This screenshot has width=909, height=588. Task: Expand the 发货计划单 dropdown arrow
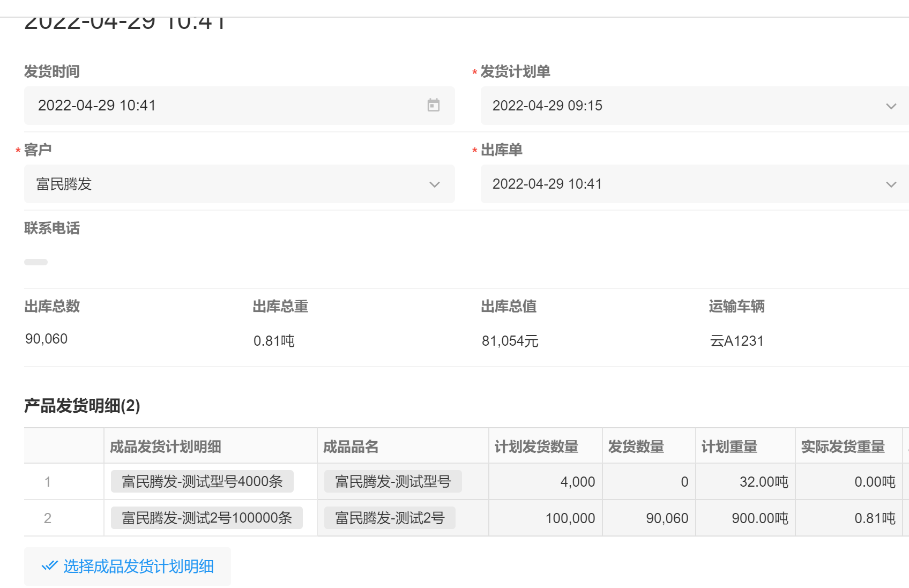(x=891, y=106)
